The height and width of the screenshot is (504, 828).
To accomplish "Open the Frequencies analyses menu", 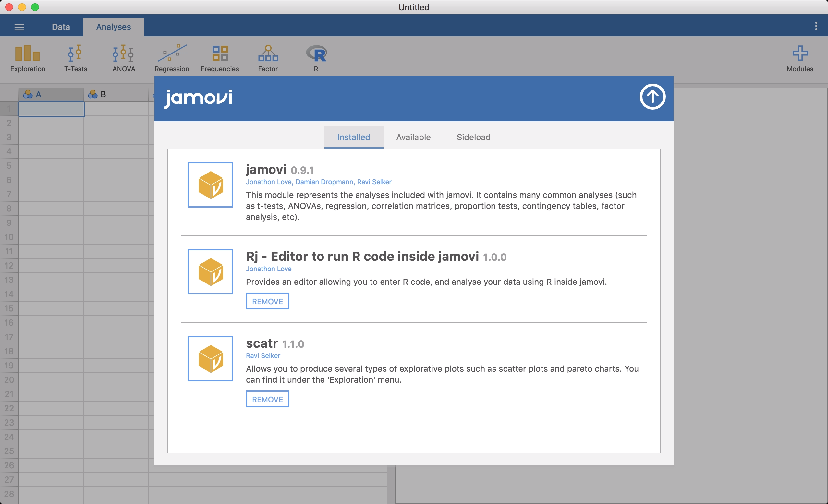I will click(220, 58).
